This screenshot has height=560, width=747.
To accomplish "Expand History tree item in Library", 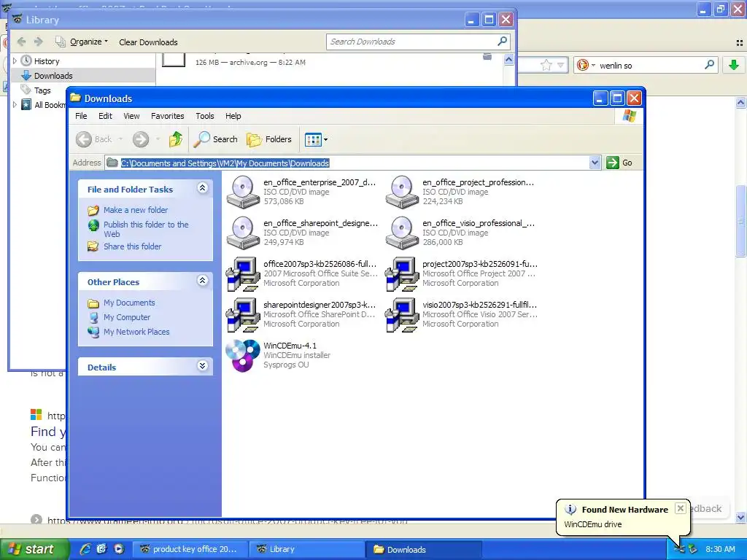I will coord(15,61).
